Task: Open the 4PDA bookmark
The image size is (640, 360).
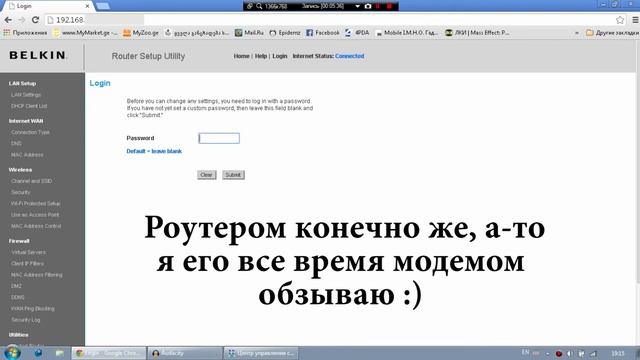Action: [x=357, y=33]
